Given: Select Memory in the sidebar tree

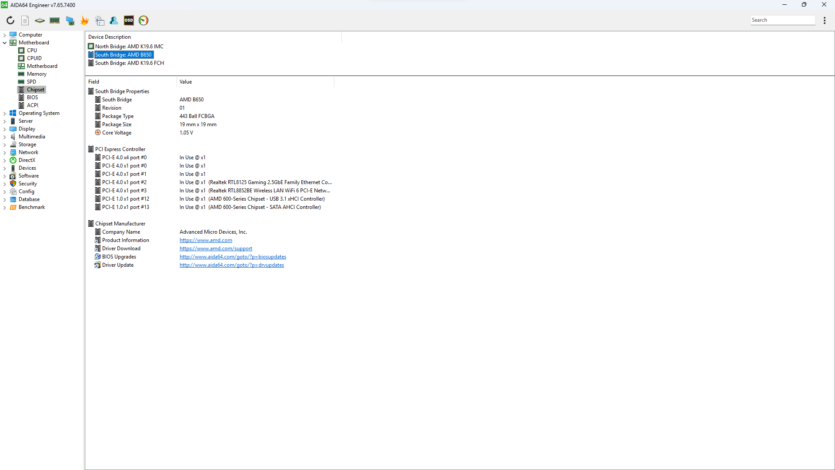Looking at the screenshot, I should [x=36, y=74].
